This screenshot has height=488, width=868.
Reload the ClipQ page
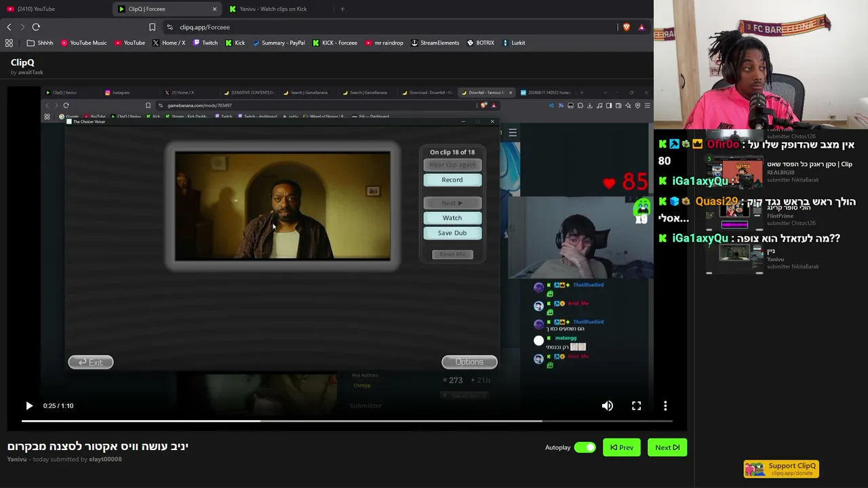[36, 27]
